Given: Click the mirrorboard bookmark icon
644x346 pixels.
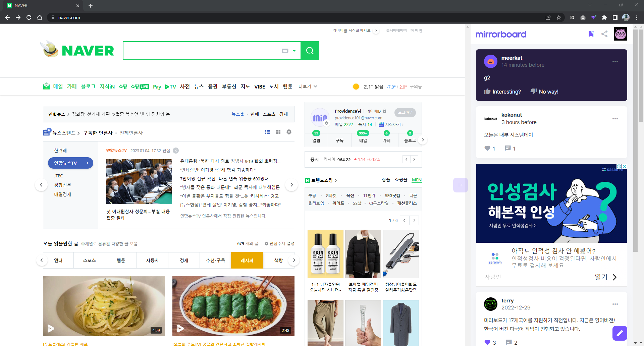Looking at the screenshot, I should pos(591,34).
